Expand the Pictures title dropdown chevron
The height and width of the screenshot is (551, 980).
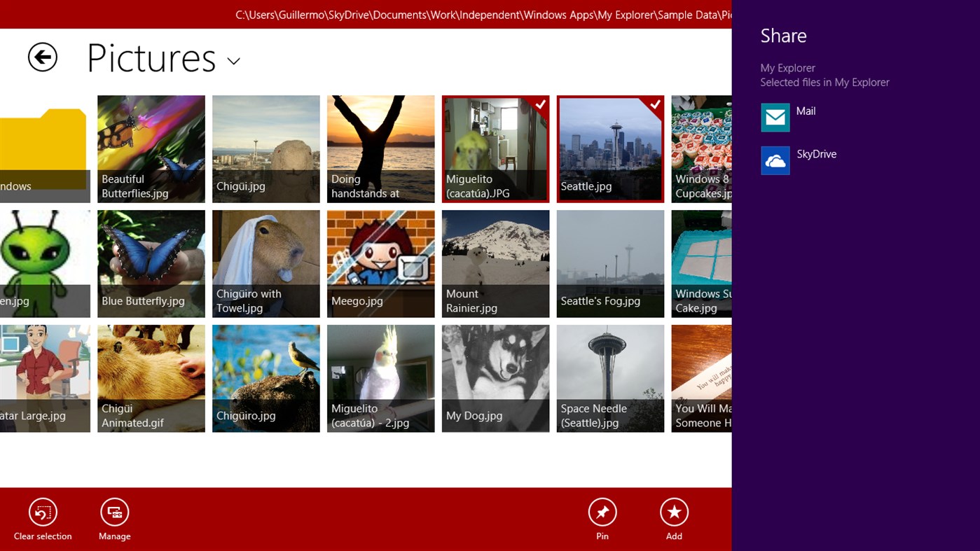pos(233,62)
